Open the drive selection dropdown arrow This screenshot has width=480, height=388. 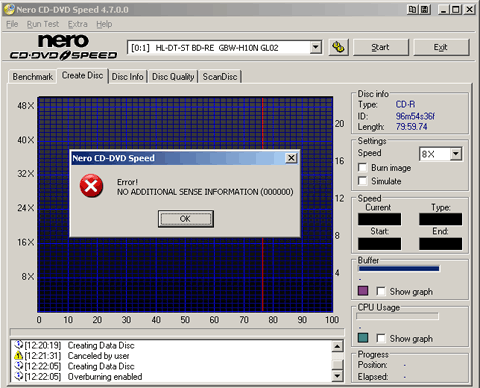point(315,47)
